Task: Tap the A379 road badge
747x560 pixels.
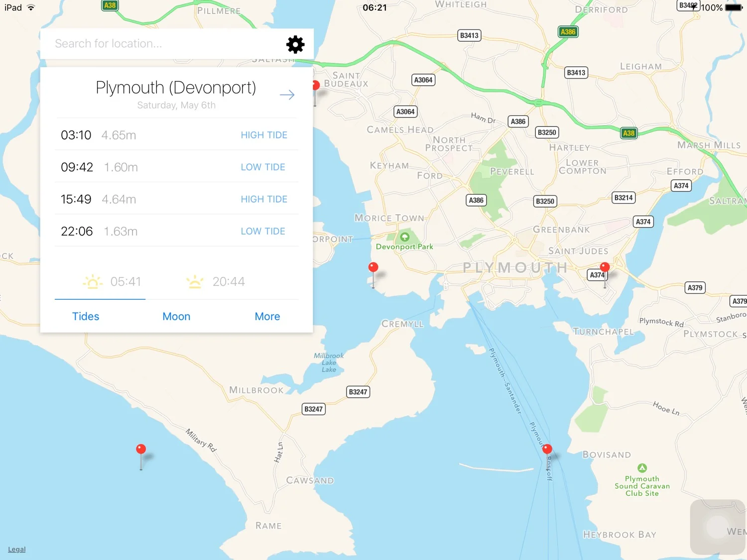Action: [695, 288]
